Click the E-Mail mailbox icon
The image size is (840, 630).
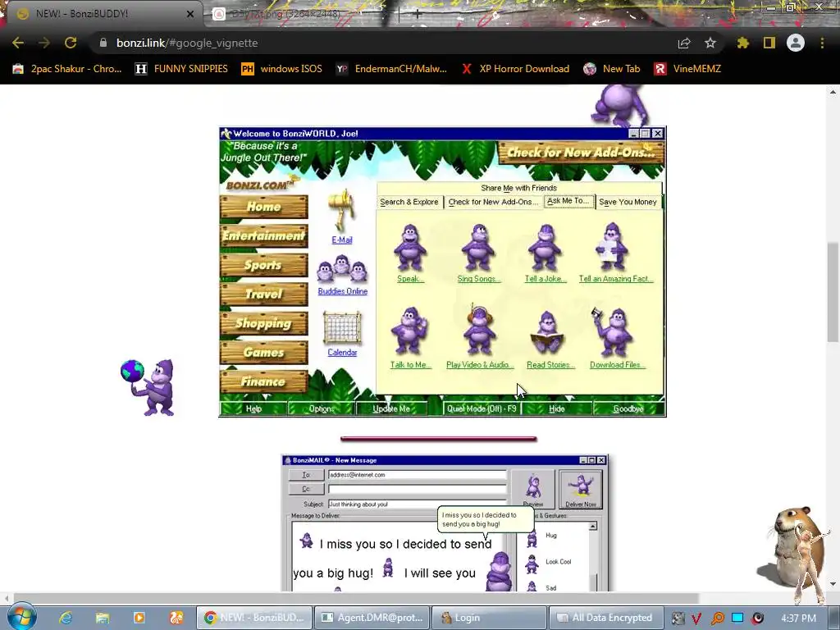coord(342,210)
